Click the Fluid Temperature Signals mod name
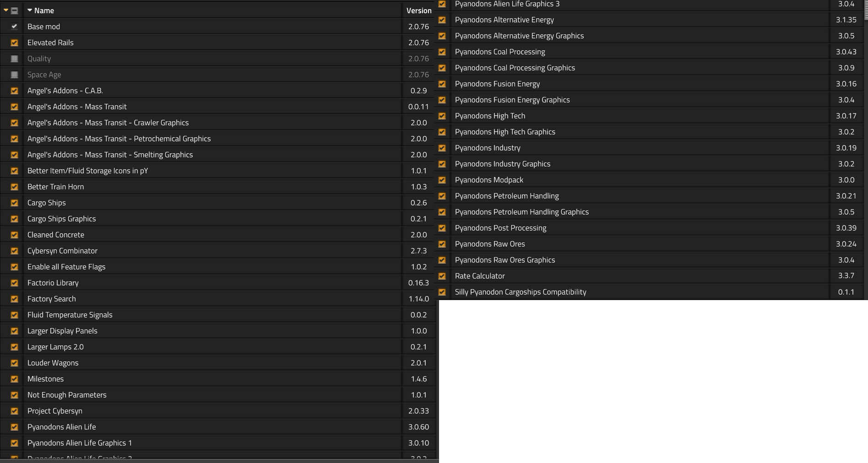The height and width of the screenshot is (463, 868). [70, 315]
